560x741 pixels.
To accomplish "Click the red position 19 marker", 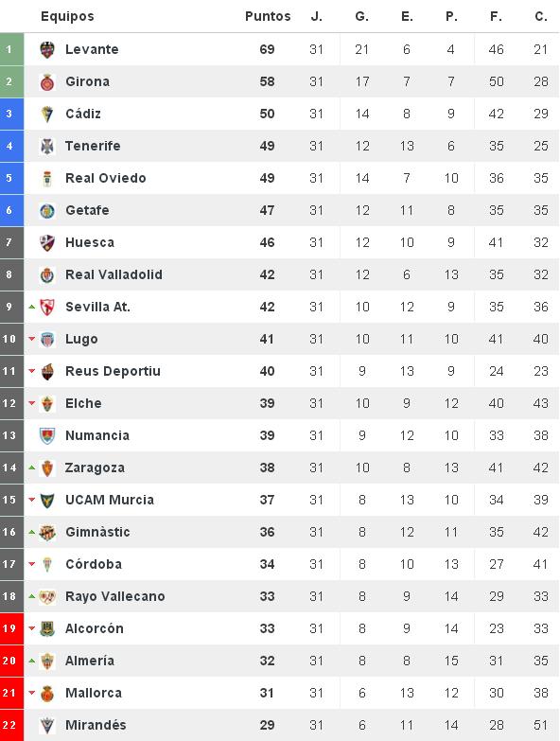I will (11, 628).
